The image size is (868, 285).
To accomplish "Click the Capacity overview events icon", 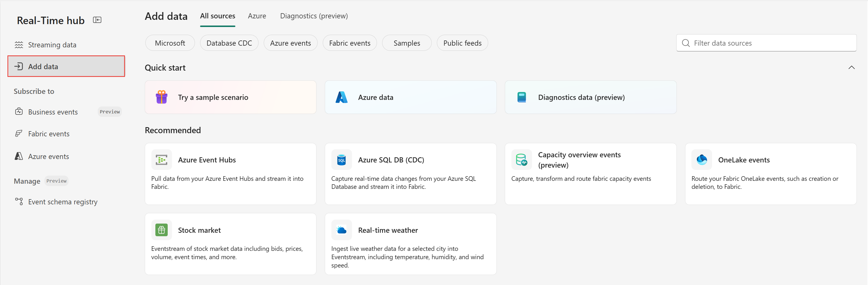I will pyautogui.click(x=521, y=160).
